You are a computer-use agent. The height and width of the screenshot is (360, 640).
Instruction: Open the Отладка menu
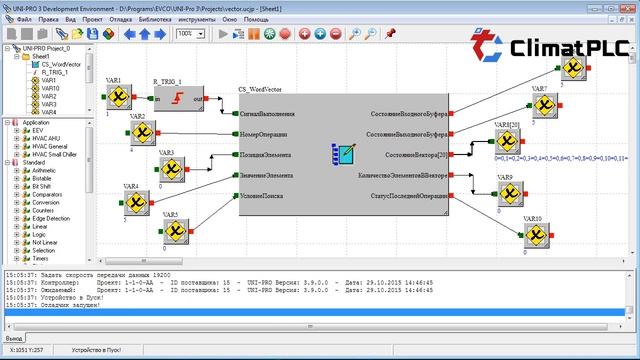[120, 19]
